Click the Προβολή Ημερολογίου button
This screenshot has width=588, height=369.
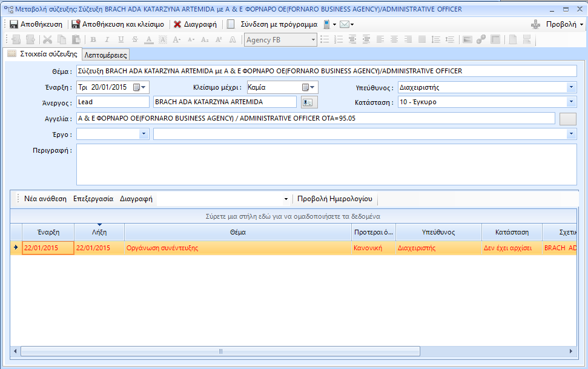click(334, 199)
